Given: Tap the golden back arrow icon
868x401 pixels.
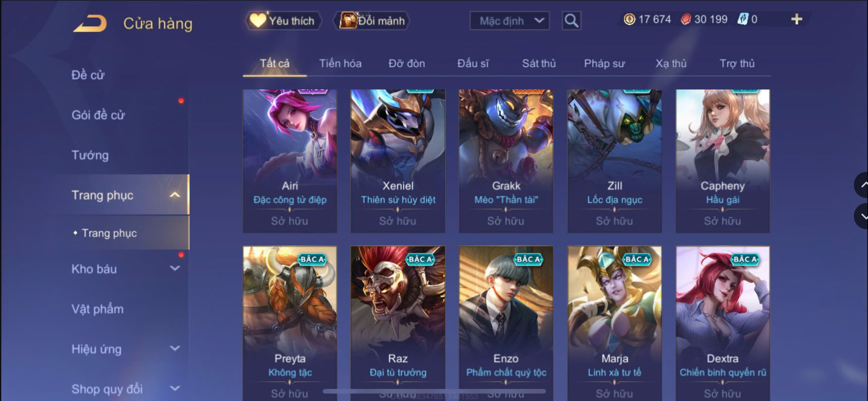Looking at the screenshot, I should pos(90,23).
